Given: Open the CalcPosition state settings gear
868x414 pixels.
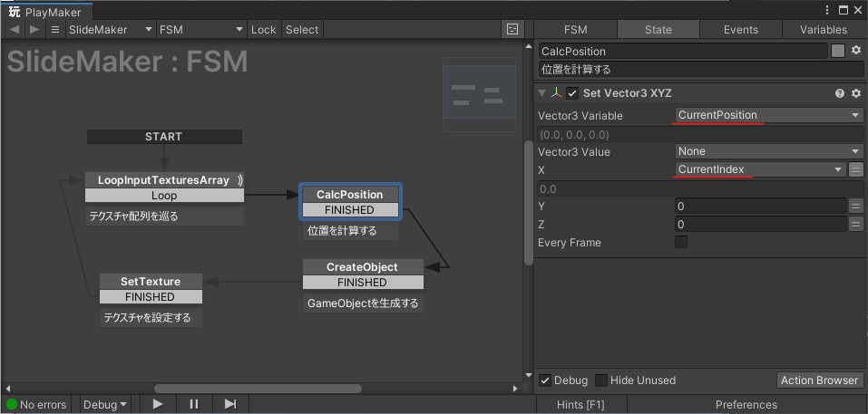Looking at the screenshot, I should [x=856, y=51].
